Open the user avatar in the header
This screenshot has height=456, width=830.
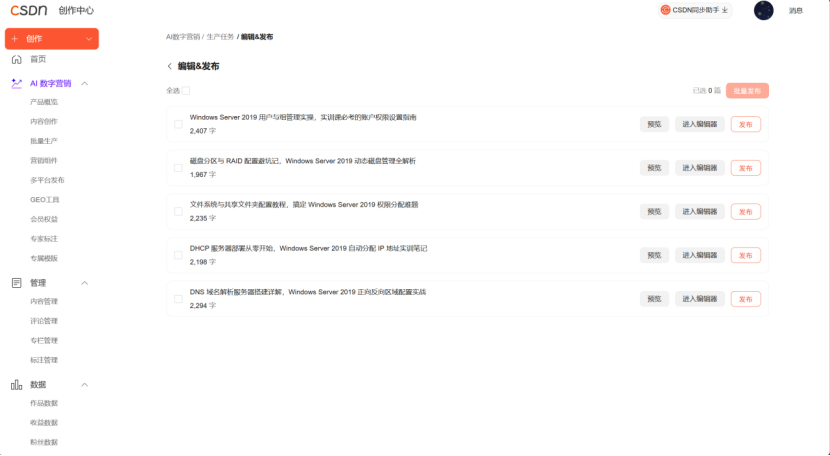point(763,10)
